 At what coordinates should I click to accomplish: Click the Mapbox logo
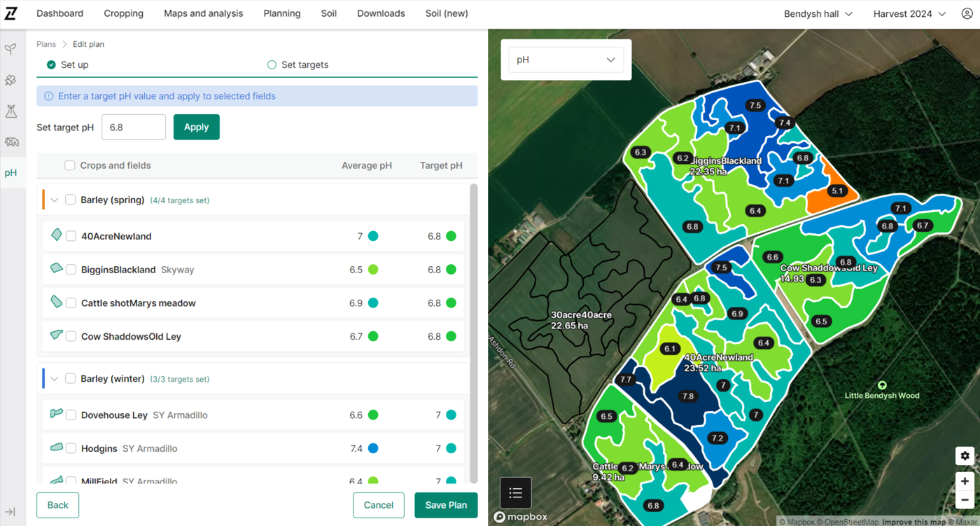[x=521, y=518]
